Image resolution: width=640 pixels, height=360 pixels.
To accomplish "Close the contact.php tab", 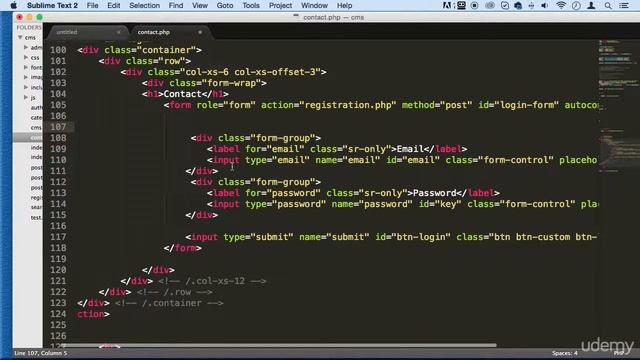I will point(200,32).
